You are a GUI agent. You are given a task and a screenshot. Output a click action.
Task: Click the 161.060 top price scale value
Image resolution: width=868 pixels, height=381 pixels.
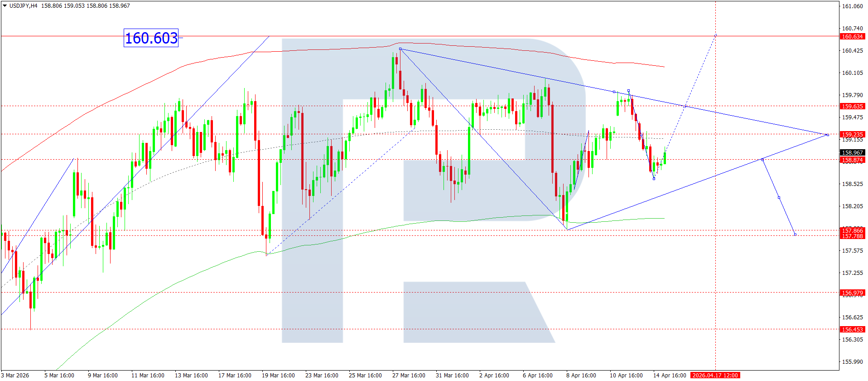[x=852, y=6]
